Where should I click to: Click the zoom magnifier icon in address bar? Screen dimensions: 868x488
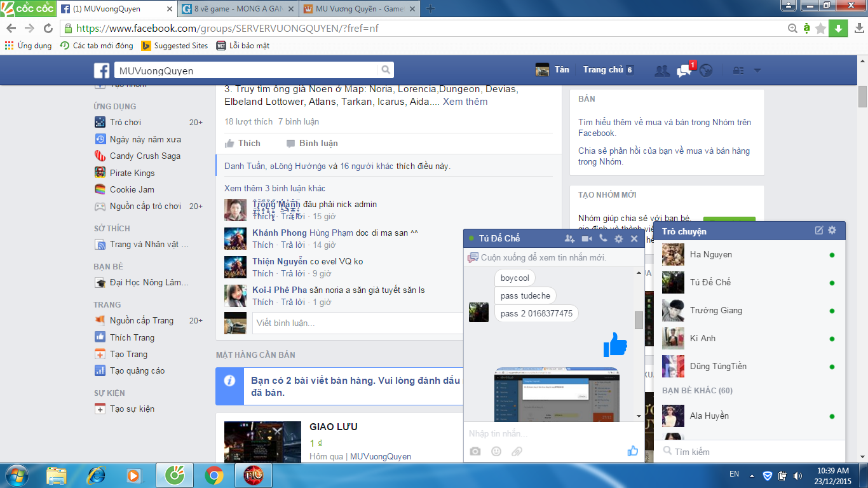tap(792, 28)
